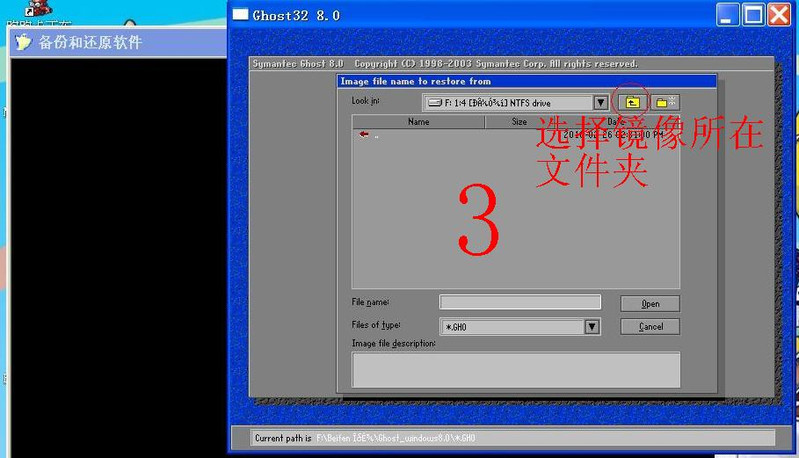Click the 'Image file name to restore from' title bar
This screenshot has height=458, width=799.
pos(527,82)
